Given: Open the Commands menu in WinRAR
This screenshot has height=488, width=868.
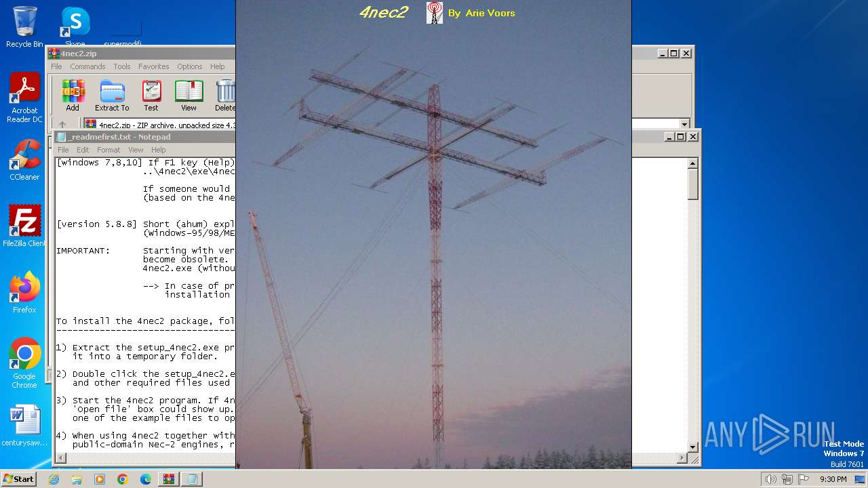Looking at the screenshot, I should 87,66.
